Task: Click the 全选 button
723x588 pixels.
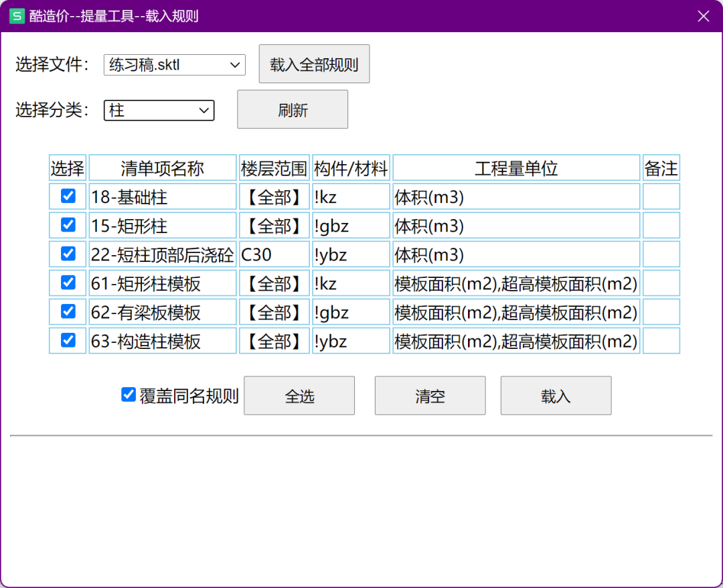Action: [299, 396]
